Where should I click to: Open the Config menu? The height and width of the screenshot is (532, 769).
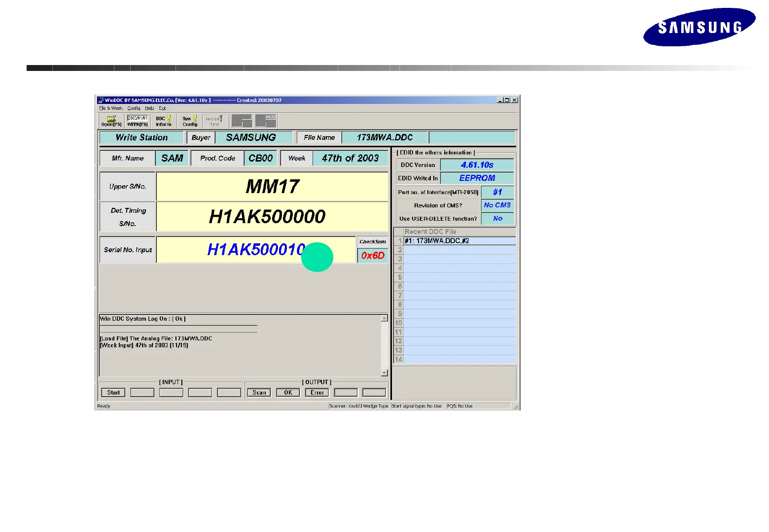tap(134, 108)
